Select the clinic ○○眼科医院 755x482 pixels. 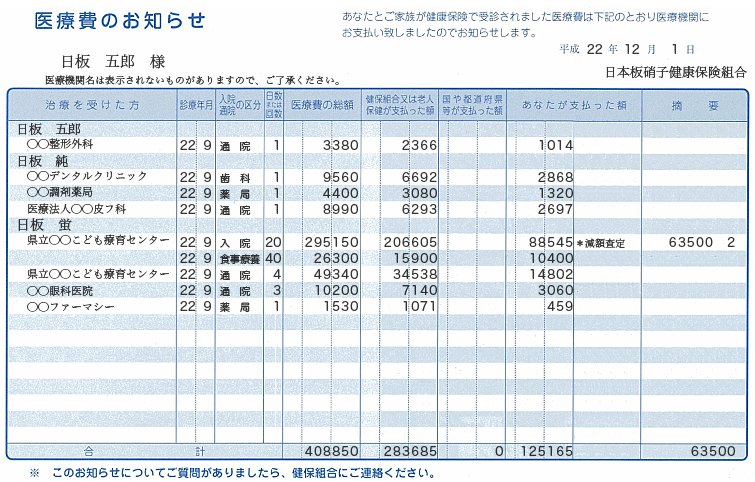pyautogui.click(x=60, y=291)
